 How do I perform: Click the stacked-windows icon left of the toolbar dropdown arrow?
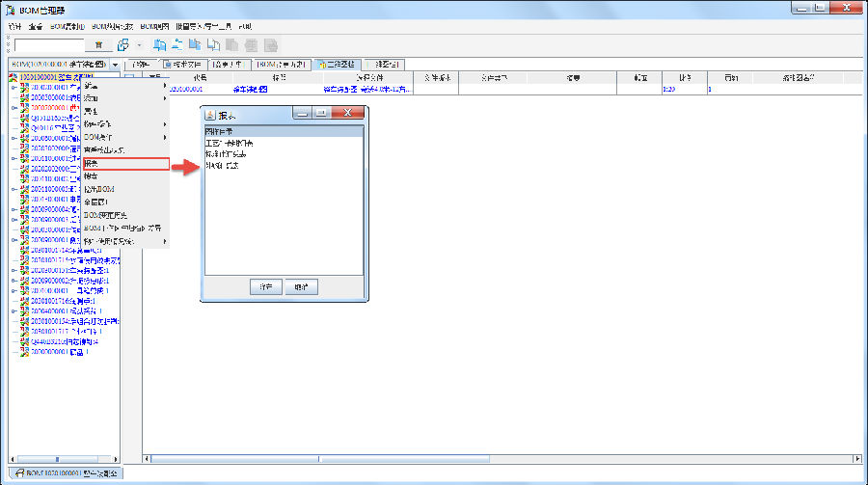(x=123, y=45)
